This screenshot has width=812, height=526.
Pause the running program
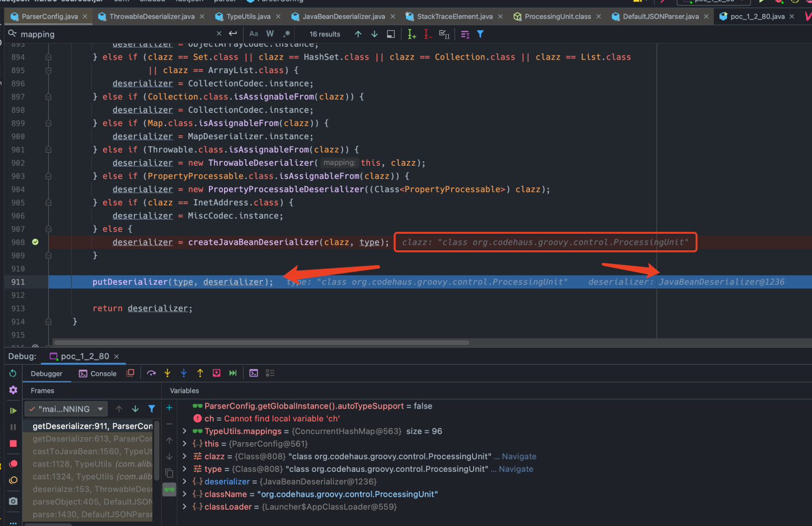13,427
